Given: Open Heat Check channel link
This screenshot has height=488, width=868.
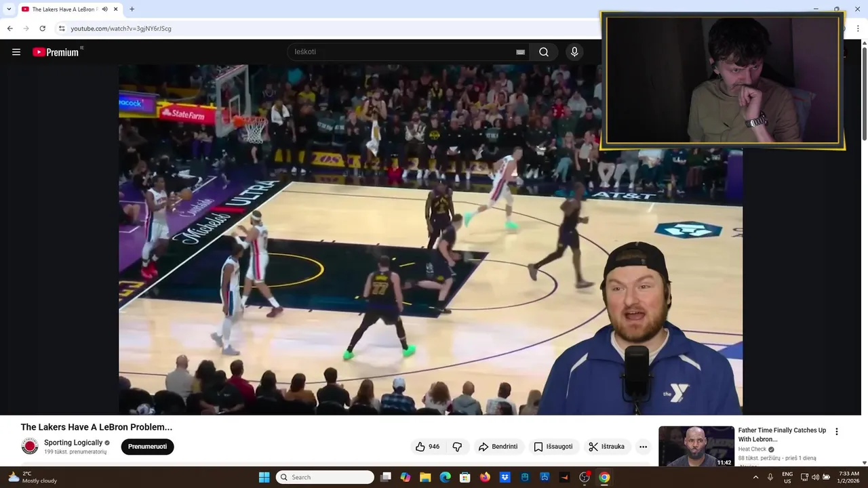Looking at the screenshot, I should (752, 449).
